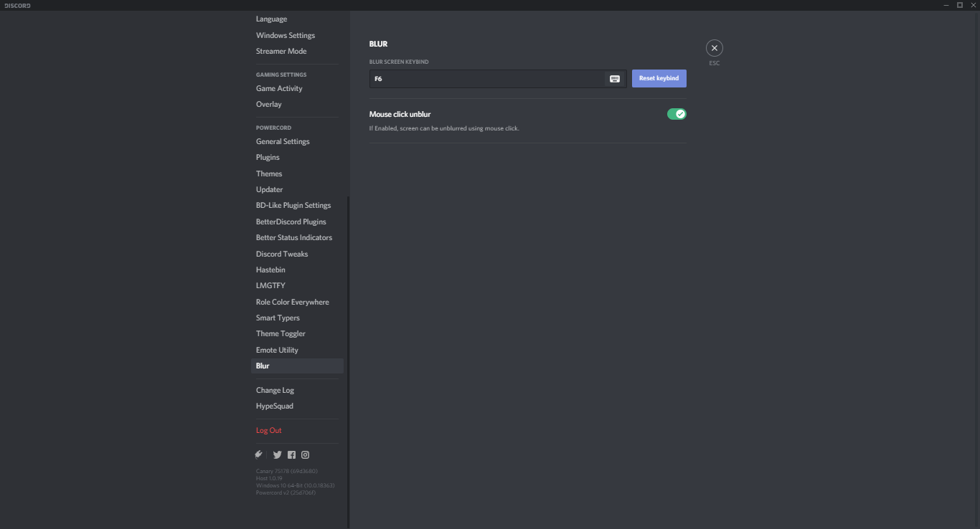Click the ESC close settings icon
The height and width of the screenshot is (529, 980).
tap(714, 48)
